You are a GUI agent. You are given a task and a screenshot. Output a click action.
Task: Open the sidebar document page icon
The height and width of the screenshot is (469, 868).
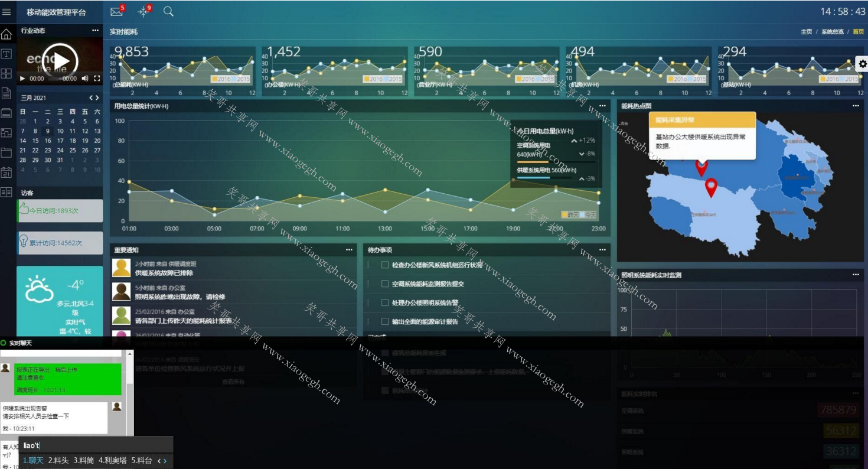[x=6, y=93]
